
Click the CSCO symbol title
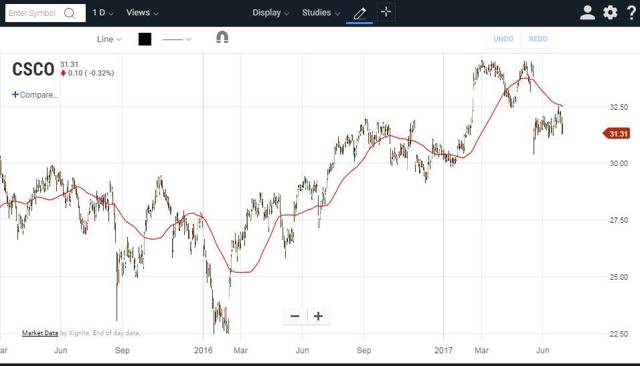click(x=33, y=69)
